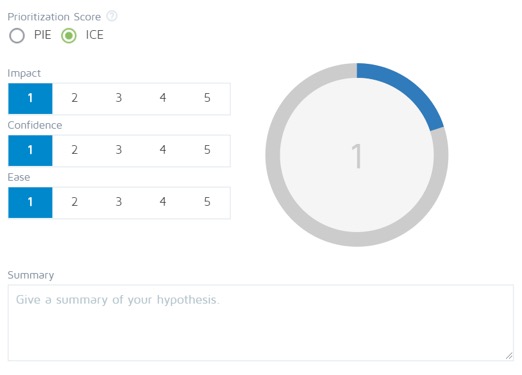Set Confidence score to 3
Viewport: 522px width, 375px height.
[x=119, y=151]
